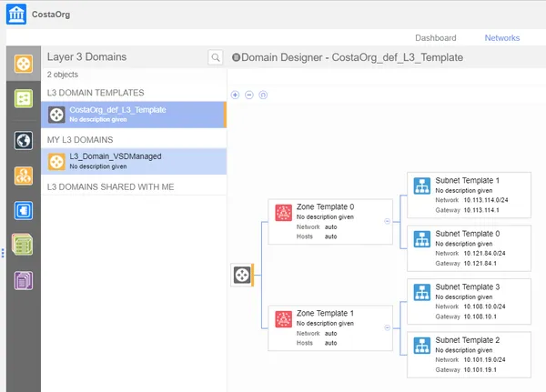
Task: Open the green stacked policies sidebar icon
Action: [x=22, y=245]
